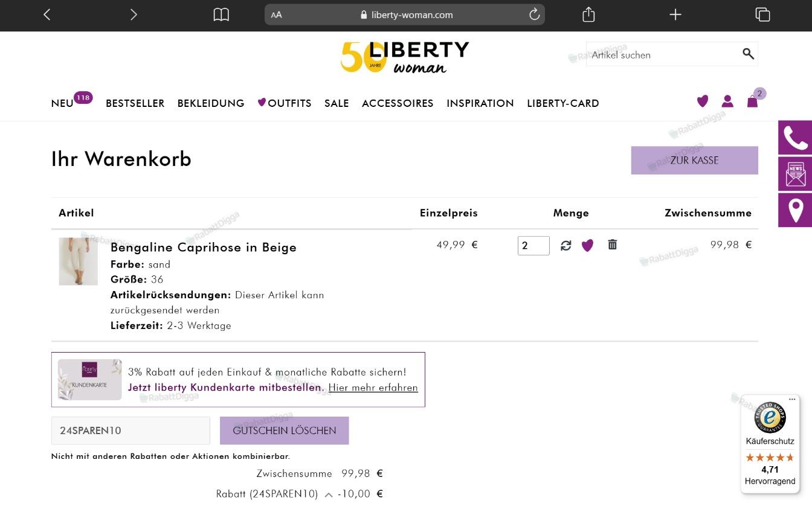Click GUTSCHEIN LÖSCHEN button

click(285, 431)
